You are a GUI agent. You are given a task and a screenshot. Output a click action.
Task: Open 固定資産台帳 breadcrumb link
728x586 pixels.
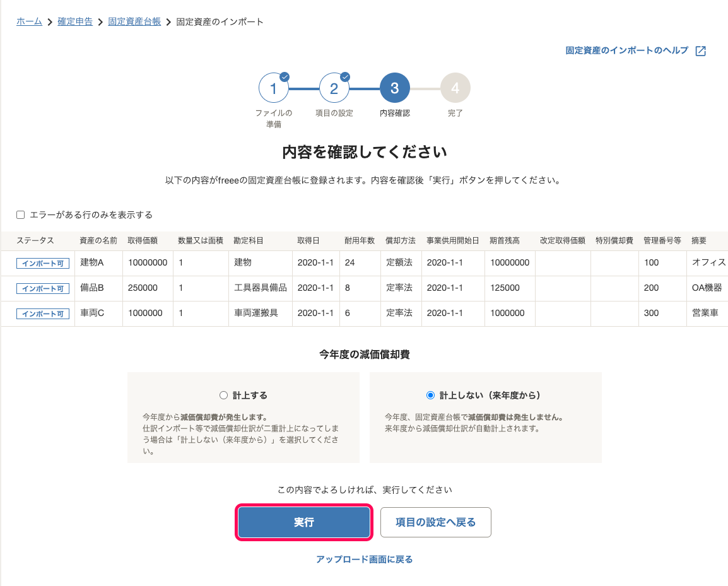[134, 21]
